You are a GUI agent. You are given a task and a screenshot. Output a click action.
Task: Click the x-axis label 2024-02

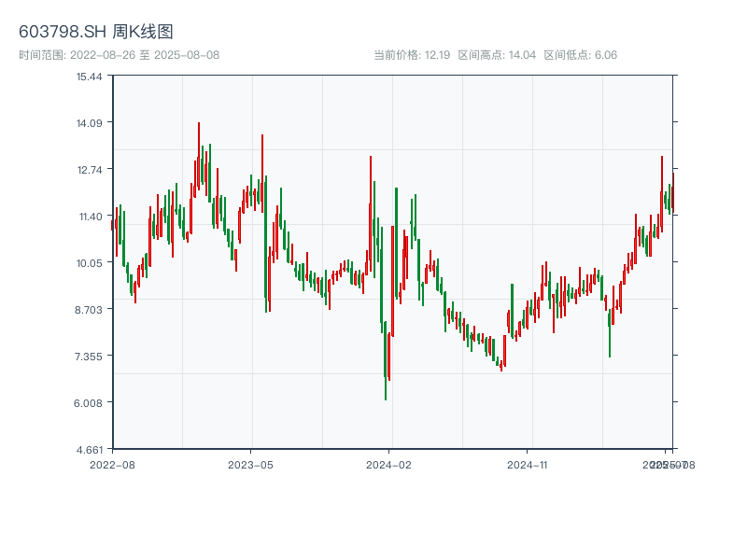pyautogui.click(x=388, y=465)
